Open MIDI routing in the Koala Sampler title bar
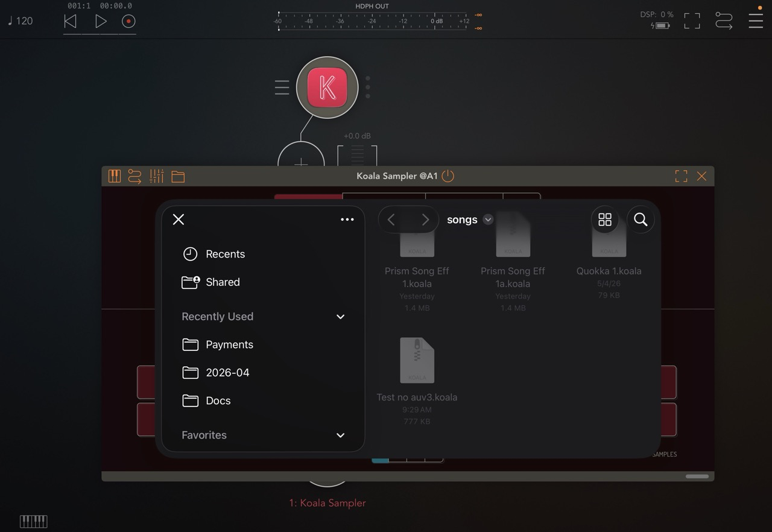The height and width of the screenshot is (532, 772). pyautogui.click(x=134, y=176)
